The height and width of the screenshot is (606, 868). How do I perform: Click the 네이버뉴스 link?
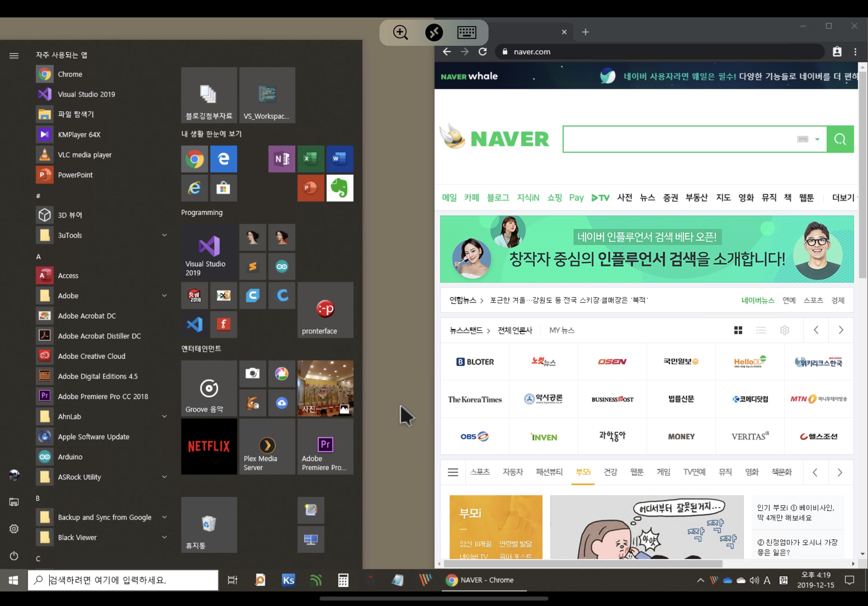[x=757, y=300]
